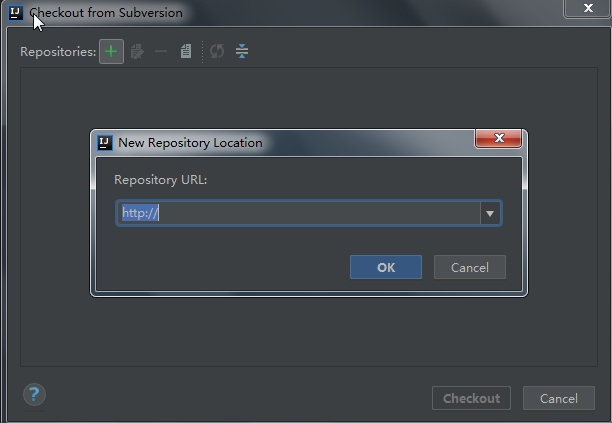Add a new repository with the green plus
Screen dimensions: 612x423
tap(111, 52)
